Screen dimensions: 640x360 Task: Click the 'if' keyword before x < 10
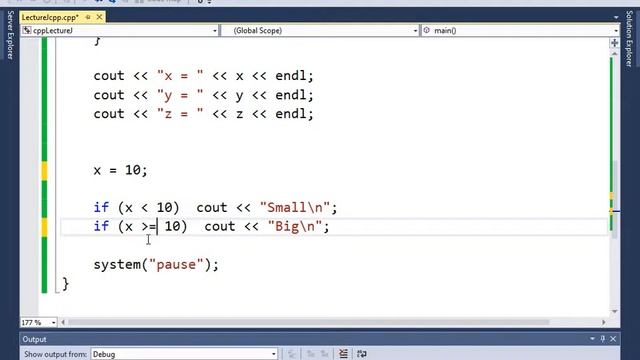point(101,207)
